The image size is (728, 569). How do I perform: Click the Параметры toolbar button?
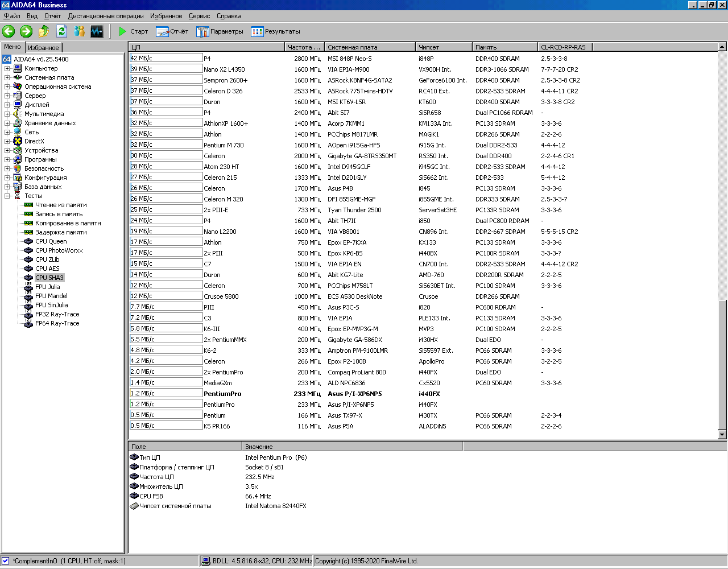click(x=220, y=31)
